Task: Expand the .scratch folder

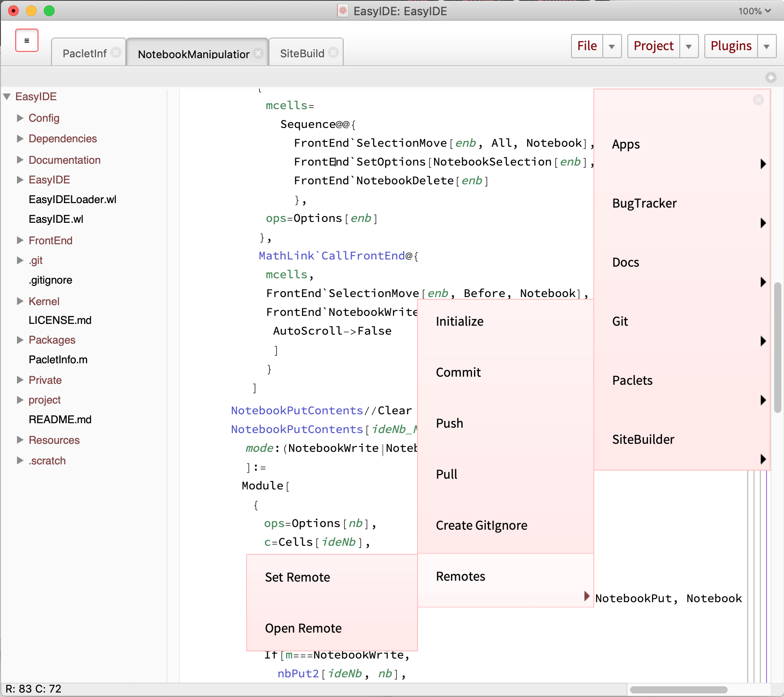Action: coord(20,460)
